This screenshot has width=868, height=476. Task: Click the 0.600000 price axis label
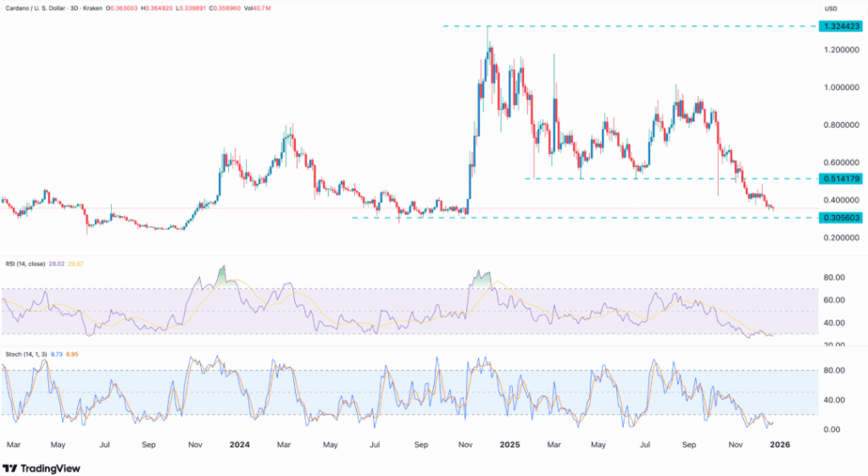point(842,163)
